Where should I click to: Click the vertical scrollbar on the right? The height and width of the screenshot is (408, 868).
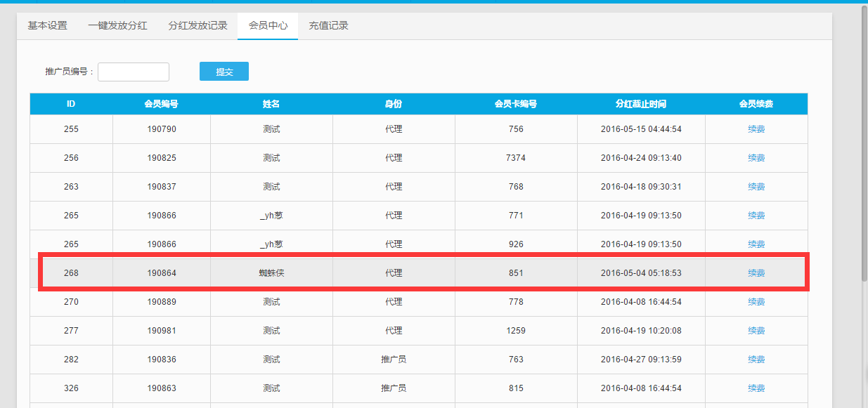pos(864,140)
